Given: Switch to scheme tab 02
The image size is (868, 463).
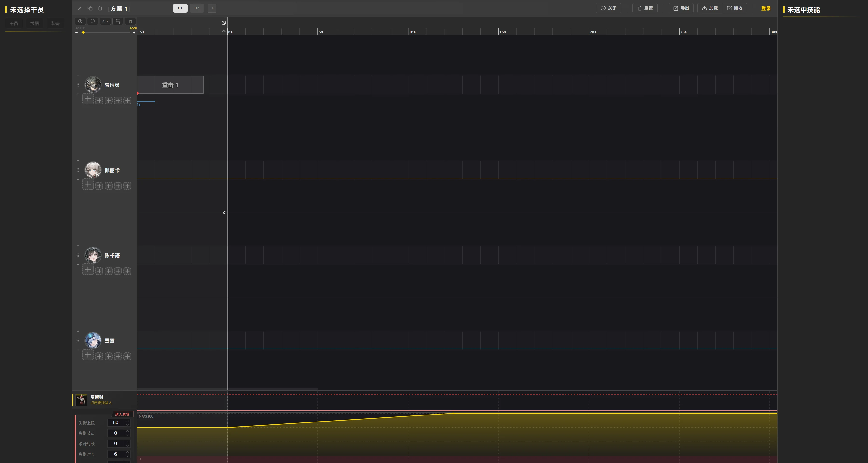Looking at the screenshot, I should [x=197, y=8].
